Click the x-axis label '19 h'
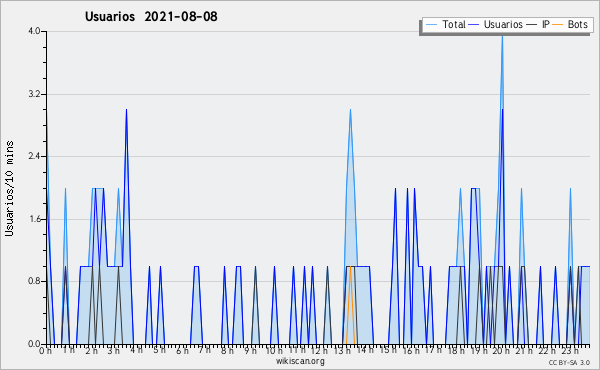This screenshot has height=370, width=600. coord(479,350)
